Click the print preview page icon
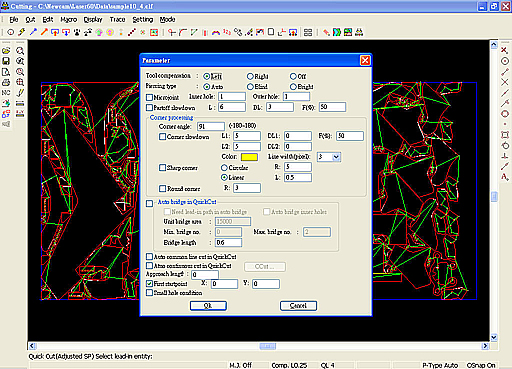 pyautogui.click(x=6, y=72)
